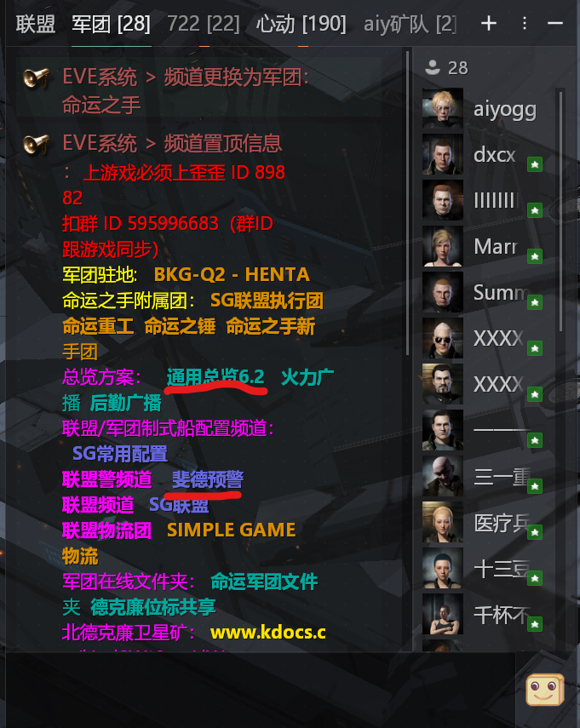Screen dimensions: 580x728
Task: Open the 通用总览6.2 overview link
Action: [x=215, y=377]
